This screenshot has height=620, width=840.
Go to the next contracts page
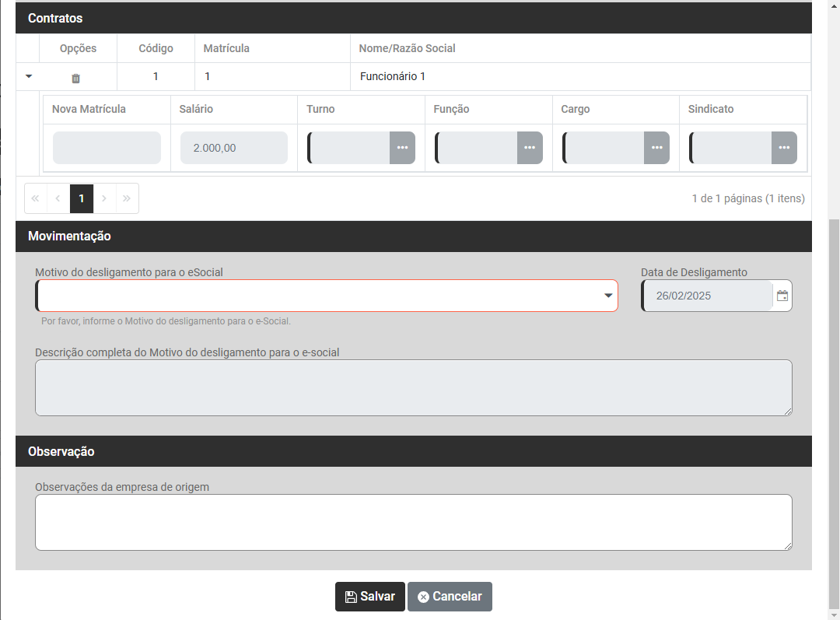[x=104, y=199]
